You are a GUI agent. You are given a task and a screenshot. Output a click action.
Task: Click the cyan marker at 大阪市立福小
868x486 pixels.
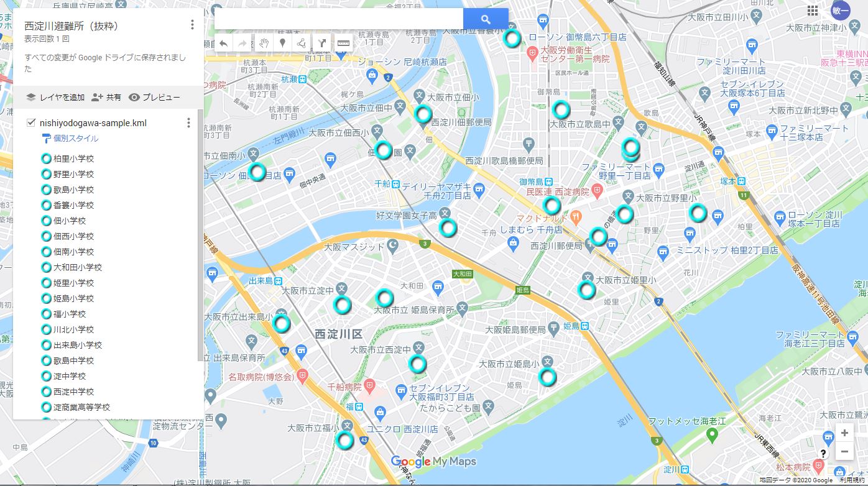coord(344,440)
